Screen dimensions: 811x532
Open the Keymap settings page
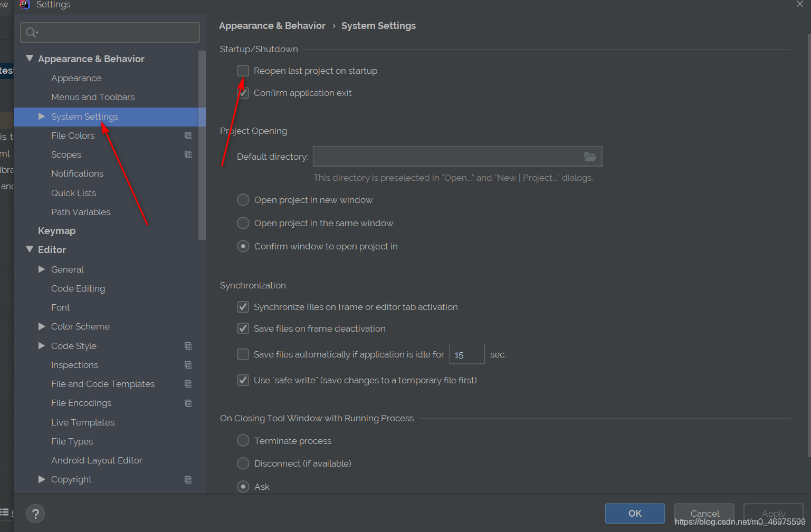point(56,231)
